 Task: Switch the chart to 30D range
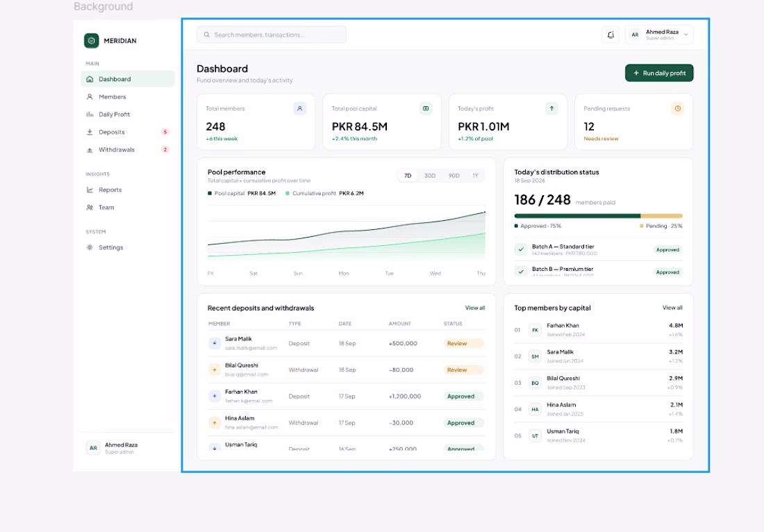tap(430, 176)
